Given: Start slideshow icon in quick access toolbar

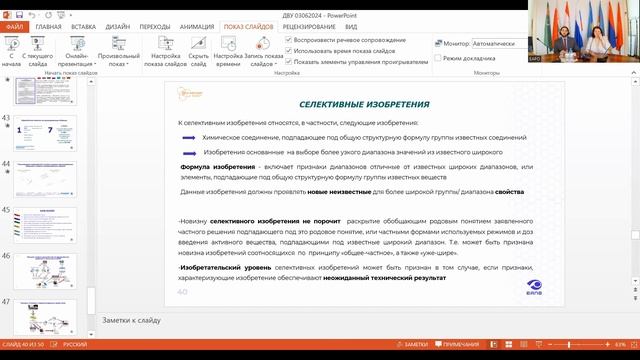Looking at the screenshot, I should point(61,15).
